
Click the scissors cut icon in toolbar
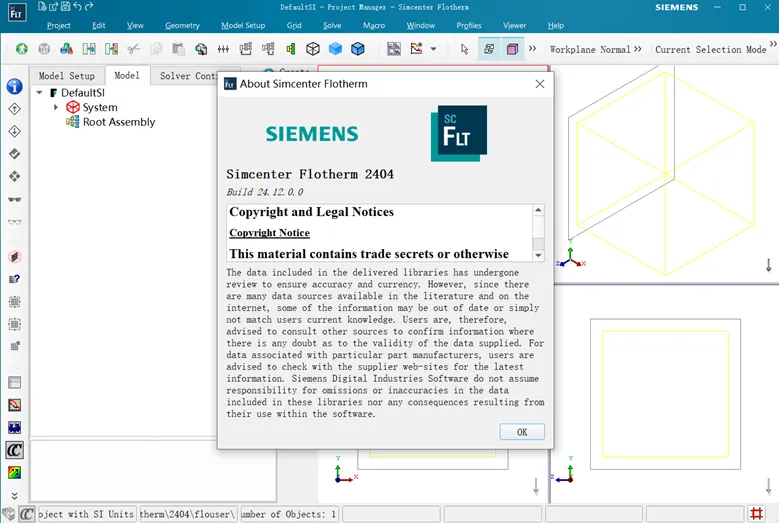(x=133, y=49)
